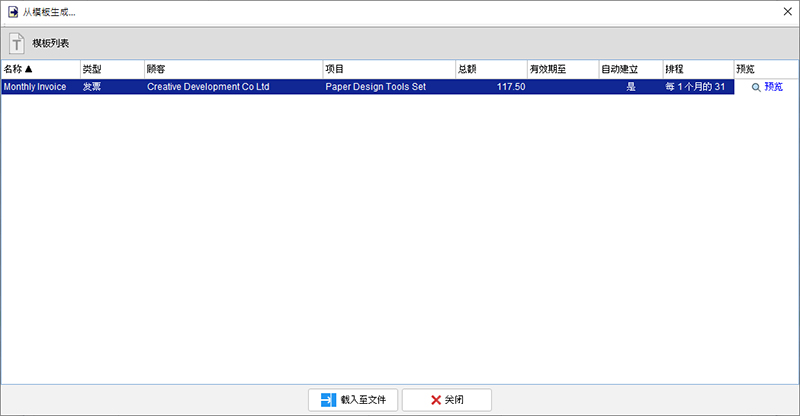Click the dialog icon in the title bar
The width and height of the screenshot is (800, 416).
coord(13,12)
